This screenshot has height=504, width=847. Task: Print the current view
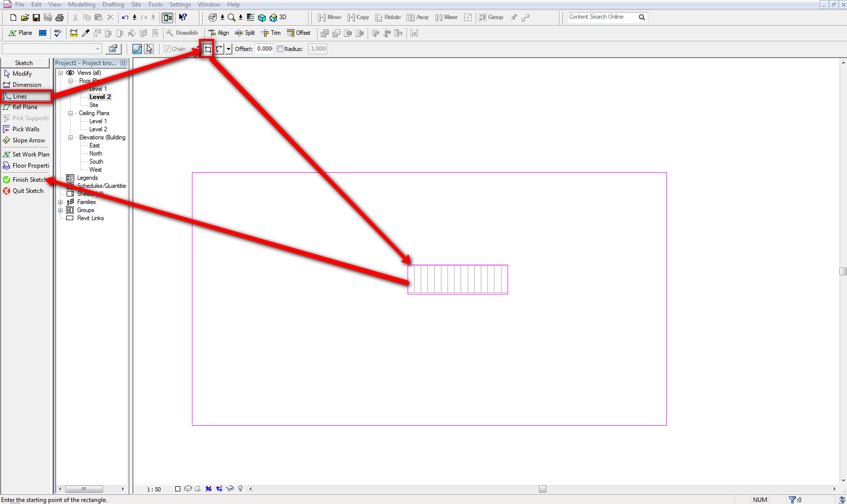pyautogui.click(x=60, y=18)
